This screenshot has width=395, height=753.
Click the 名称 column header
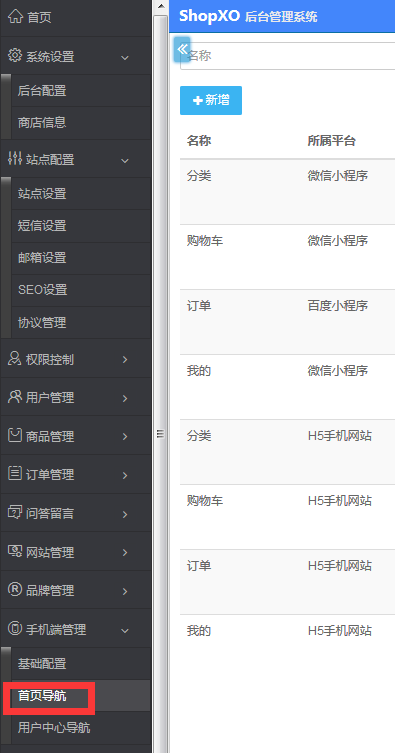(x=199, y=141)
